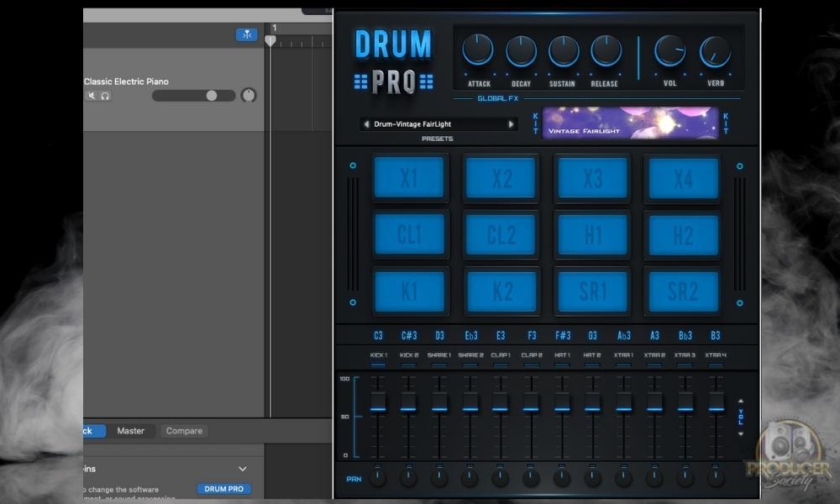Click the Attack knob
Screen dimensions: 840x504
[478, 51]
